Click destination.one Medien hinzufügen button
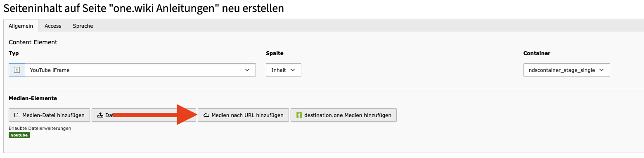This screenshot has height=158, width=644. (x=344, y=115)
